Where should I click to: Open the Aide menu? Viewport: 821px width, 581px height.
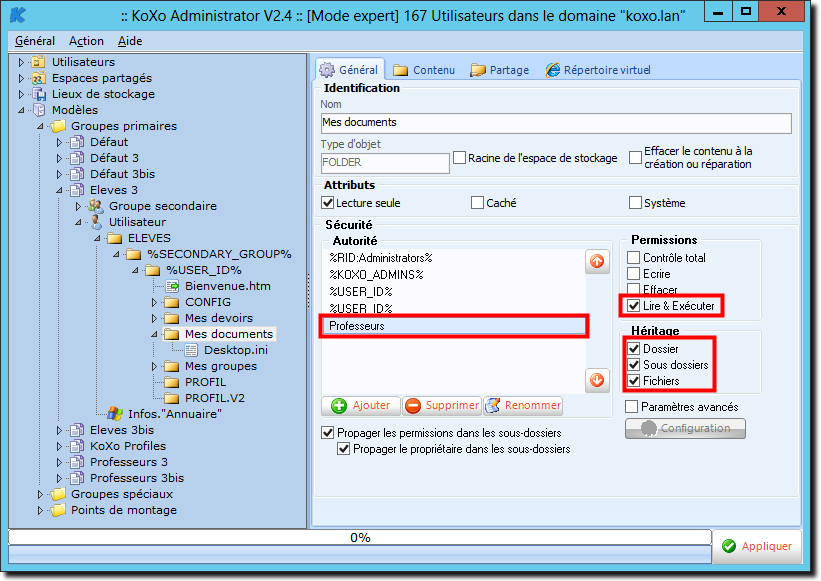click(130, 41)
